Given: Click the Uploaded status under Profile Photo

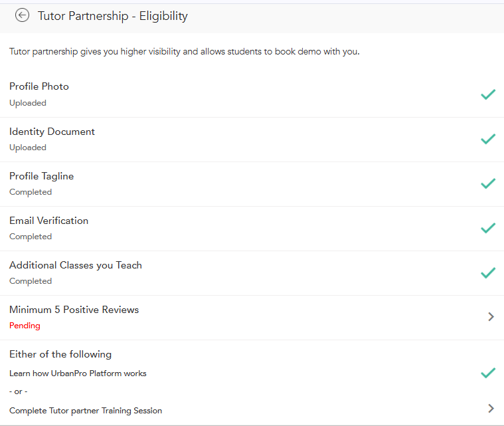Looking at the screenshot, I should pyautogui.click(x=28, y=103).
